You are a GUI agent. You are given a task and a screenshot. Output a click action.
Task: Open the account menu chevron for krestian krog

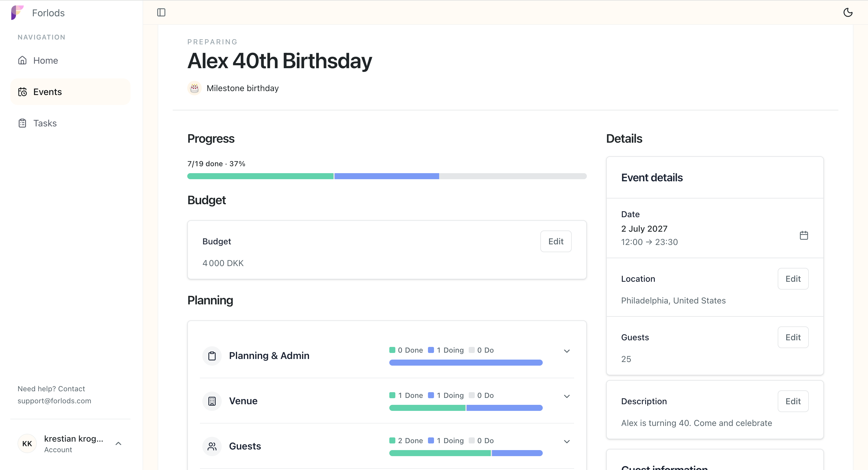click(118, 443)
